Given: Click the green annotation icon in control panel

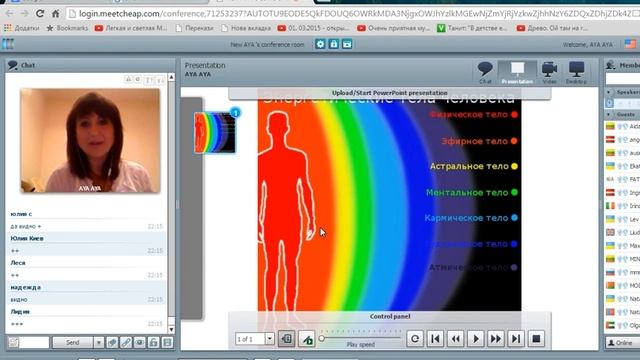Looking at the screenshot, I should 307,339.
